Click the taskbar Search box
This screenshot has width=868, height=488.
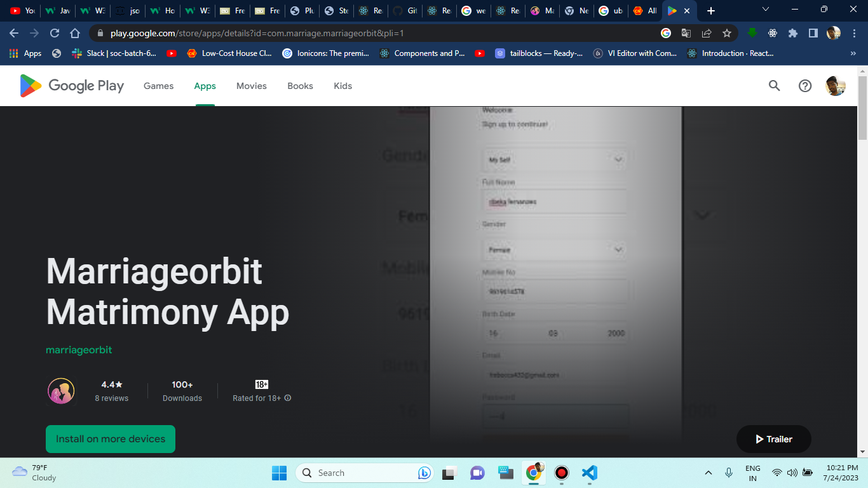pos(365,473)
